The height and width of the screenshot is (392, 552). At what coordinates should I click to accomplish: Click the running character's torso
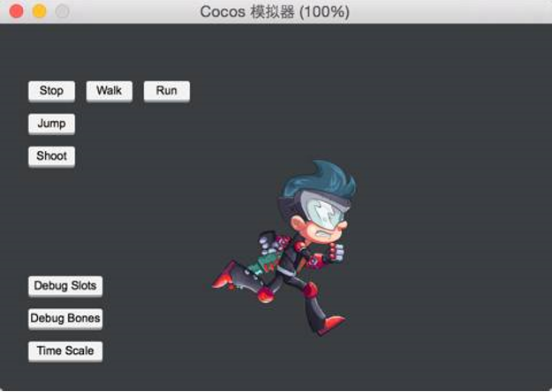pos(294,259)
